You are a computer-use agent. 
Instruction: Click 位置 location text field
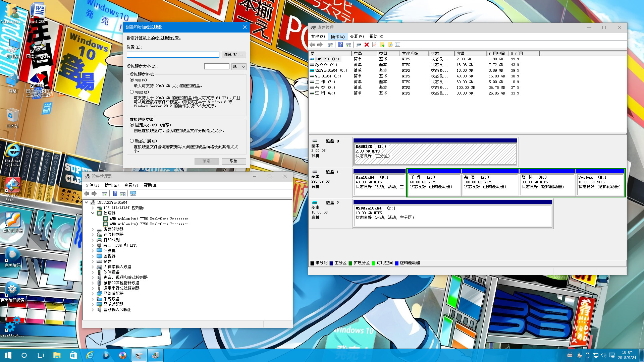tap(173, 55)
